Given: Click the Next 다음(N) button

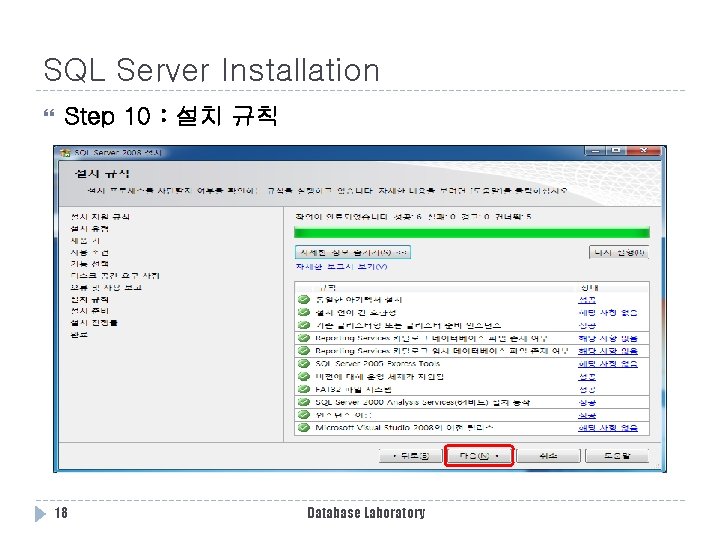Looking at the screenshot, I should [478, 456].
